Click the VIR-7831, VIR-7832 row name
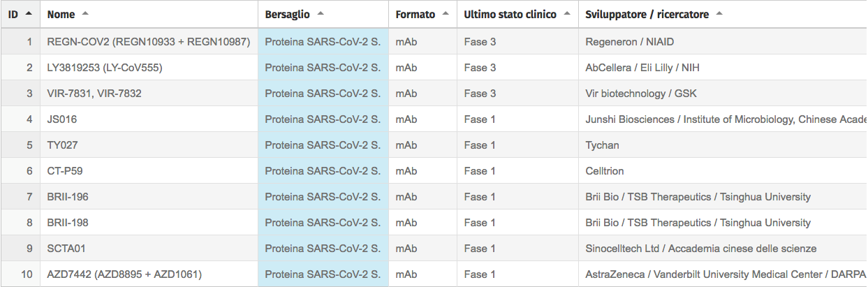868x287 pixels. pos(94,94)
